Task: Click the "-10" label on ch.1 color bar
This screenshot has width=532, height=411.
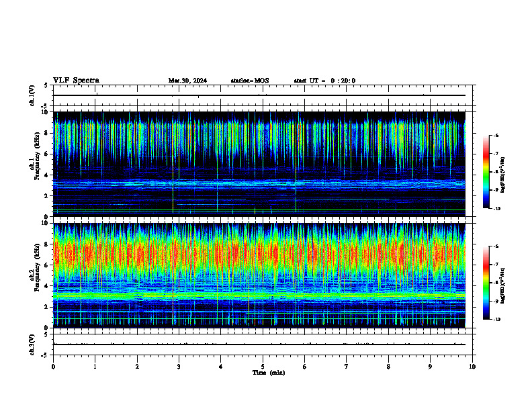Action: point(496,209)
